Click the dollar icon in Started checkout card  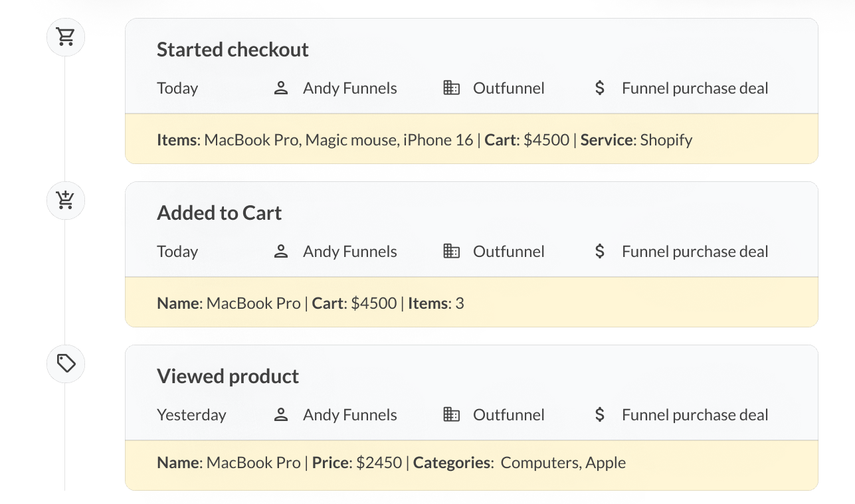[600, 88]
